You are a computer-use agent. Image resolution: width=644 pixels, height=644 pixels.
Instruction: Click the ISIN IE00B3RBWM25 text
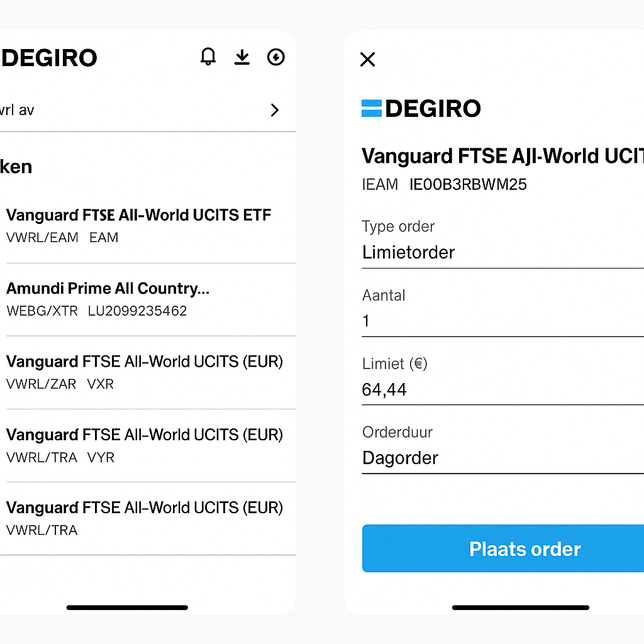(468, 184)
